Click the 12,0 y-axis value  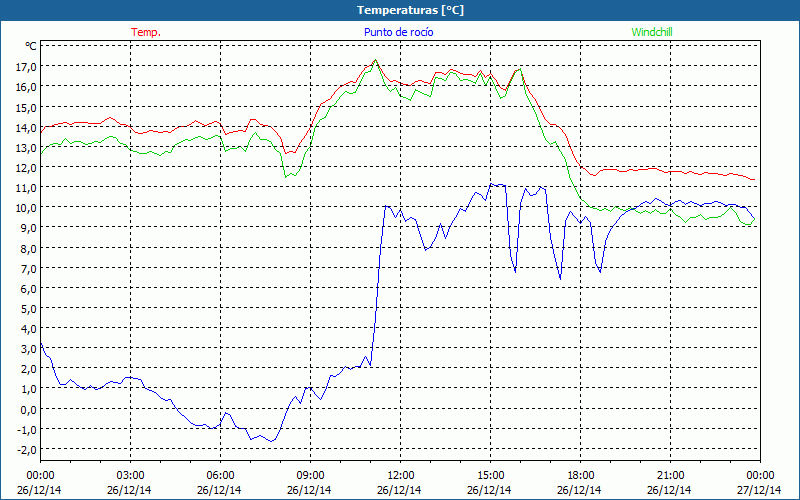[27, 167]
